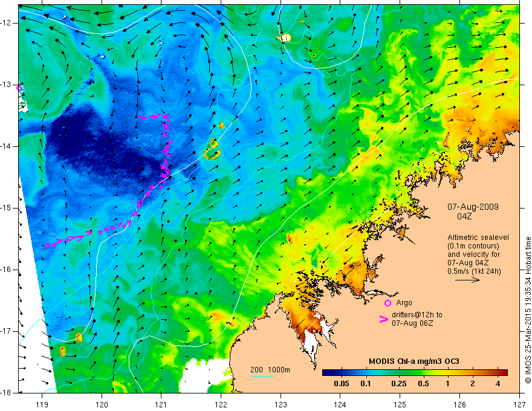
Task: Click the '04Z' time below the date
Action: (x=464, y=216)
